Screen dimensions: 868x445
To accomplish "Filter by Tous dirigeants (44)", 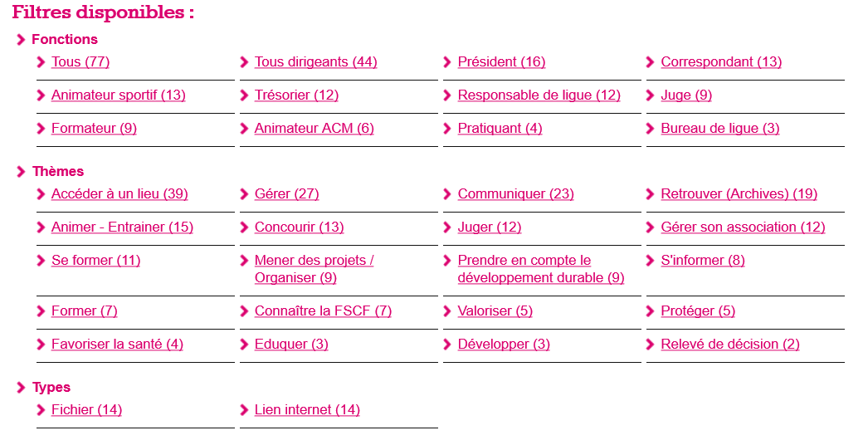I will pyautogui.click(x=315, y=62).
